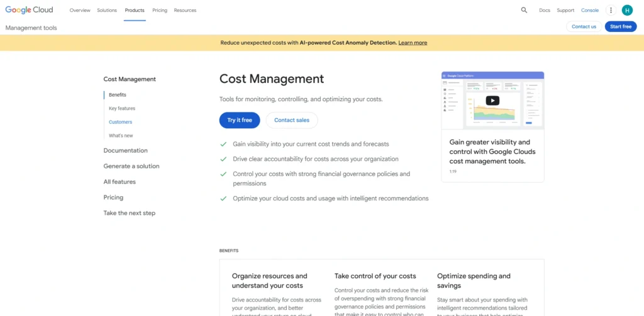Open the Products menu
The width and height of the screenshot is (644, 316).
[135, 10]
